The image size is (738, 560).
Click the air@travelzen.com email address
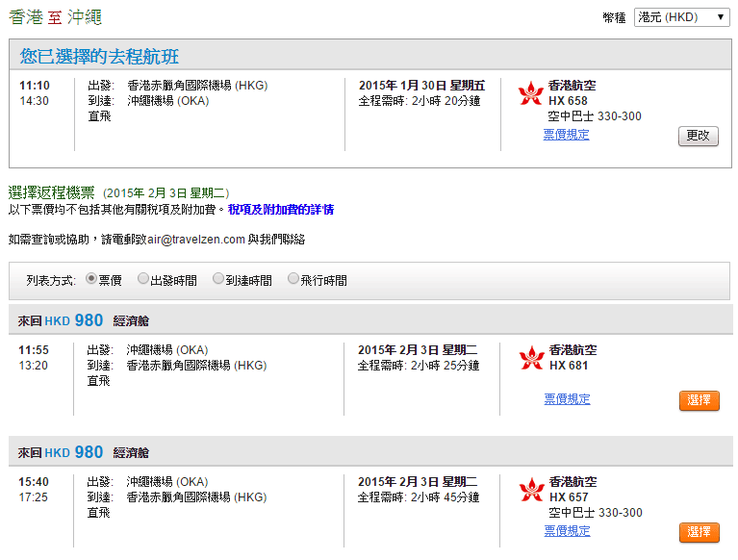[x=195, y=240]
